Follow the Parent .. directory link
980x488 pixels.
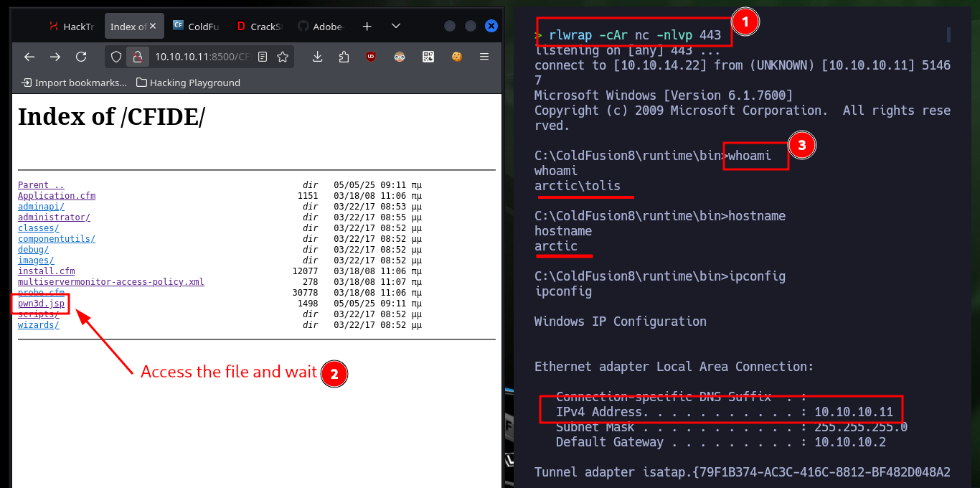click(41, 185)
